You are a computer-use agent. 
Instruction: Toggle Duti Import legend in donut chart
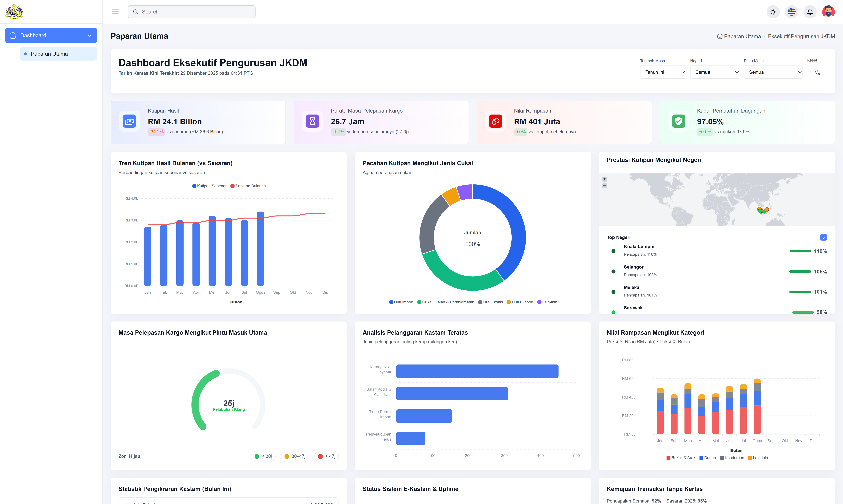pos(401,302)
